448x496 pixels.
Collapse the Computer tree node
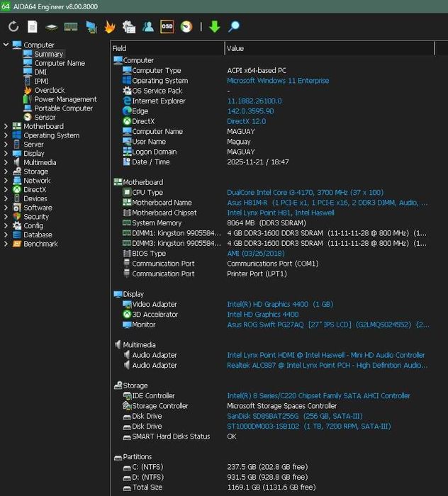click(x=6, y=45)
